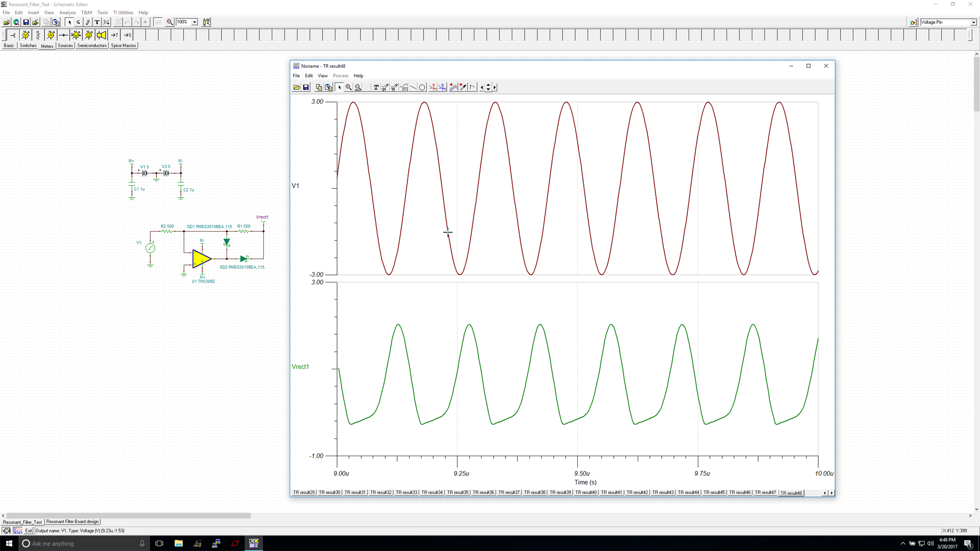Open the legend tool in result window
This screenshot has height=551, width=980.
coord(404,88)
